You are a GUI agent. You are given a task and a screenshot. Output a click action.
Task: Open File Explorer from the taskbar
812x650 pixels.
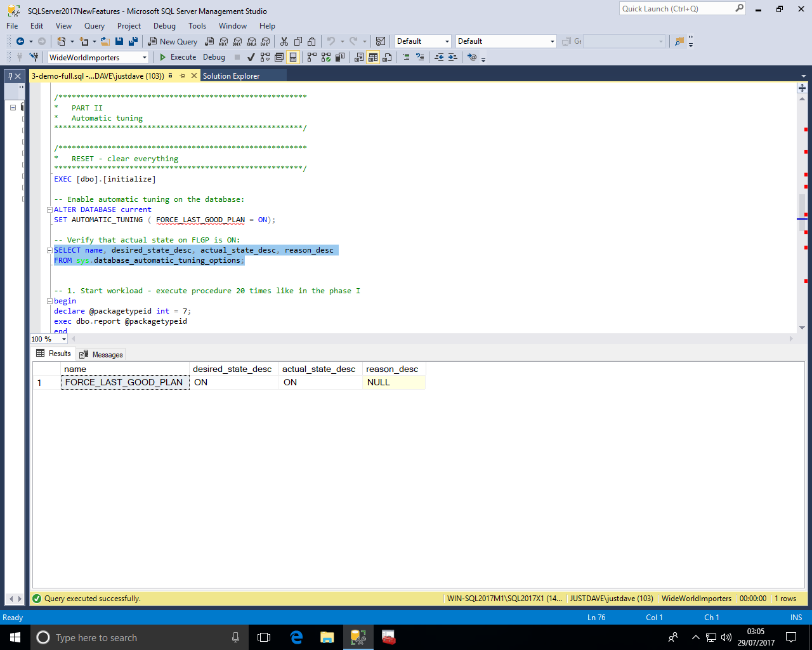(x=327, y=637)
